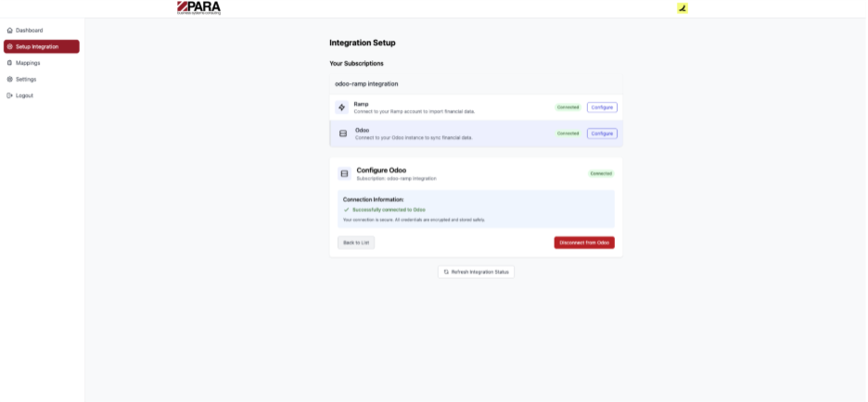Click the PARA logo in header
The image size is (868, 402).
198,7
